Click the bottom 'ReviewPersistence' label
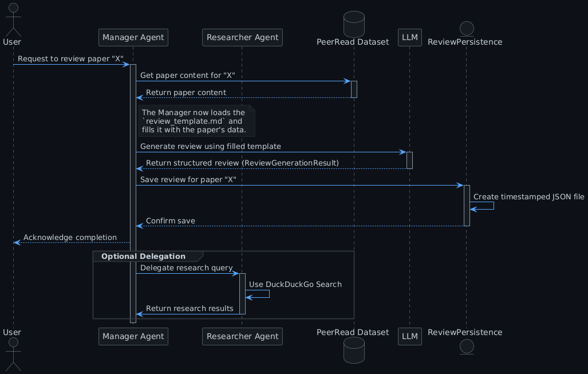Image resolution: width=588 pixels, height=374 pixels. [465, 332]
